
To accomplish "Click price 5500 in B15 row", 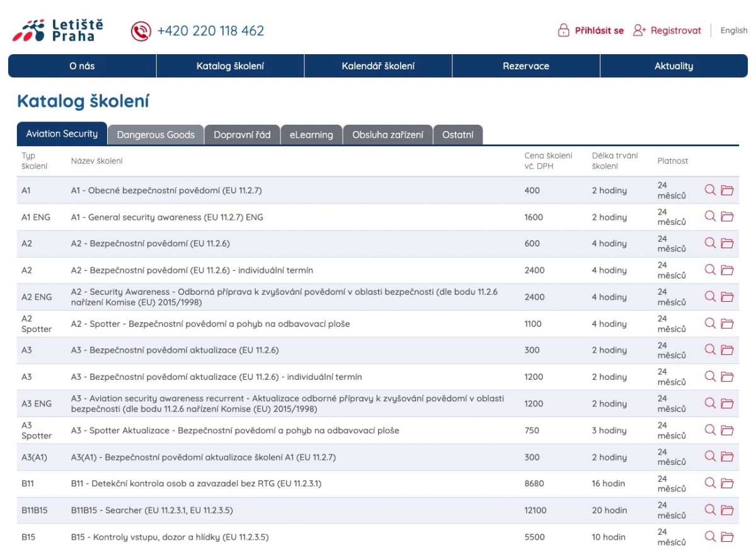I will pos(534,537).
